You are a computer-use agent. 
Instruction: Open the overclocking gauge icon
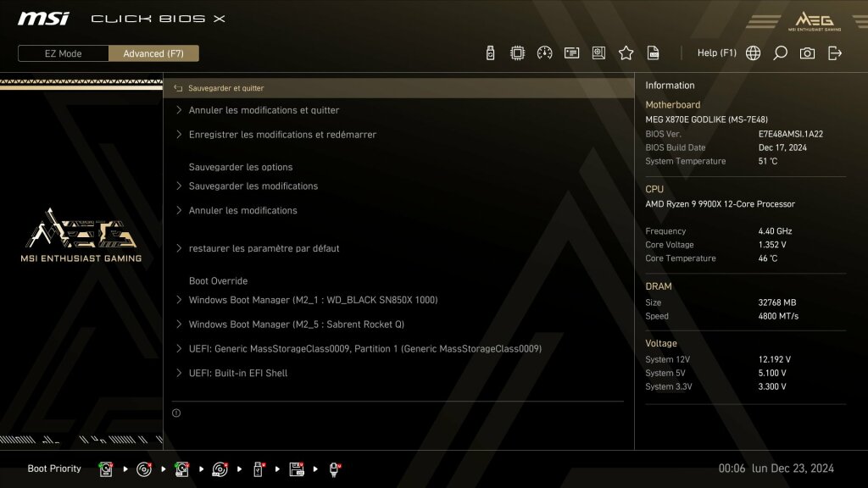coord(544,53)
